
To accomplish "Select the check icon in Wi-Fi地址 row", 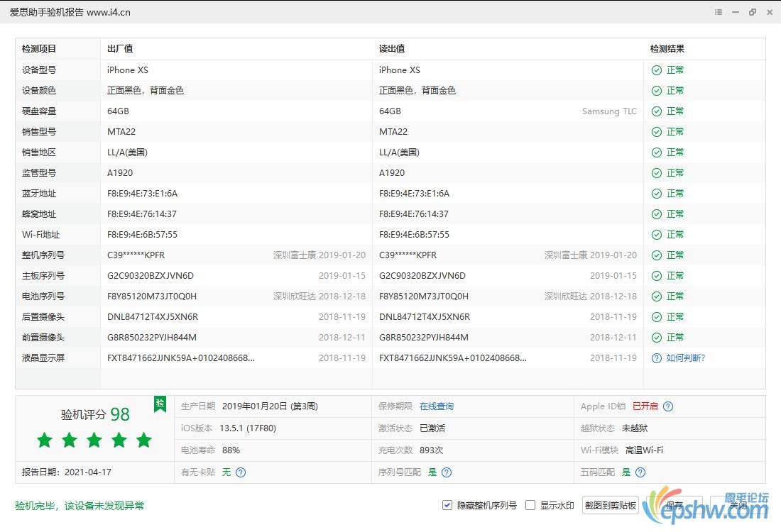I will (x=657, y=234).
